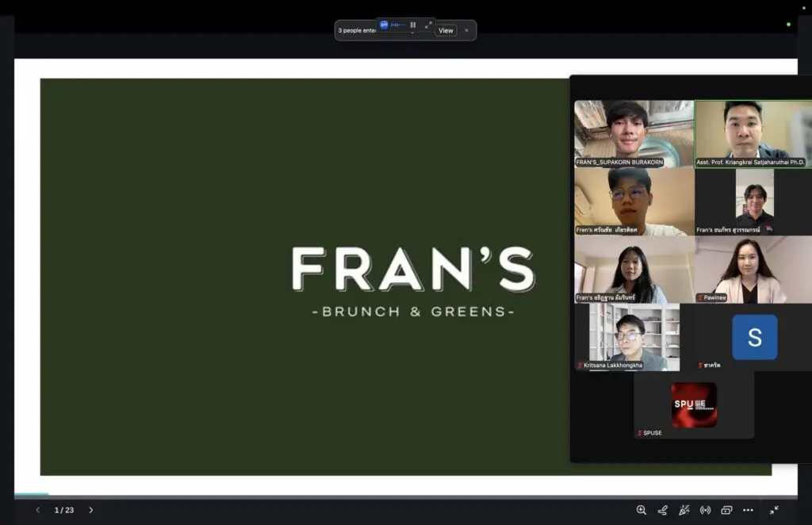Advance to the next slide
Image resolution: width=812 pixels, height=525 pixels.
pos(91,510)
